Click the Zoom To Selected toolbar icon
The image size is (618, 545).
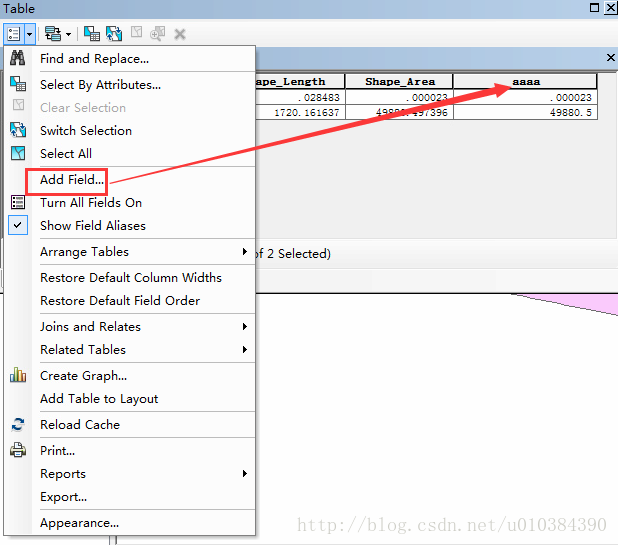pyautogui.click(x=158, y=34)
